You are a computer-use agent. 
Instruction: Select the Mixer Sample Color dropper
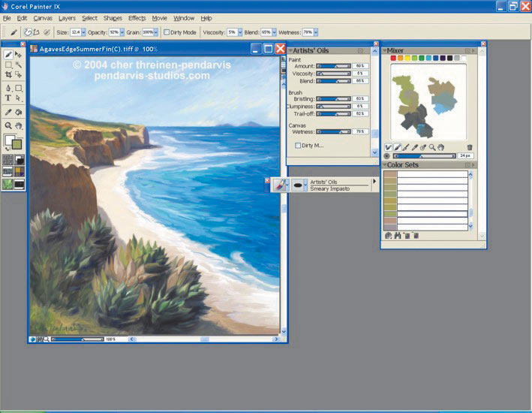point(414,147)
